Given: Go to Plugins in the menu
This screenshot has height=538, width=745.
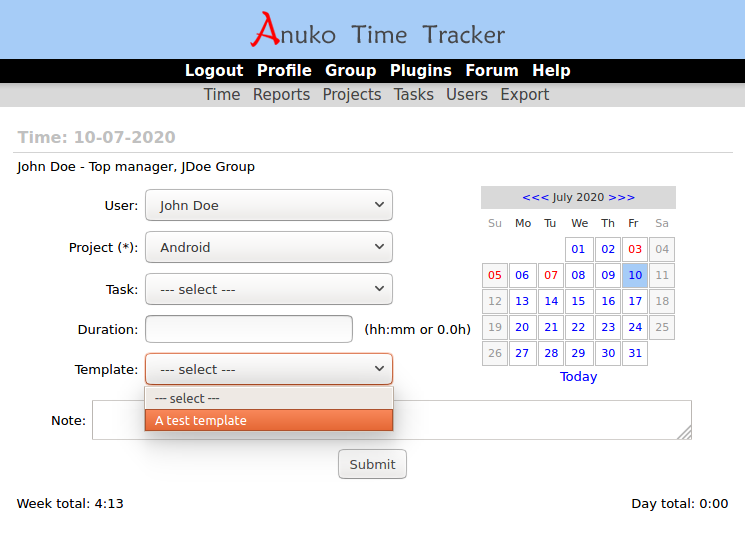Looking at the screenshot, I should coord(420,70).
